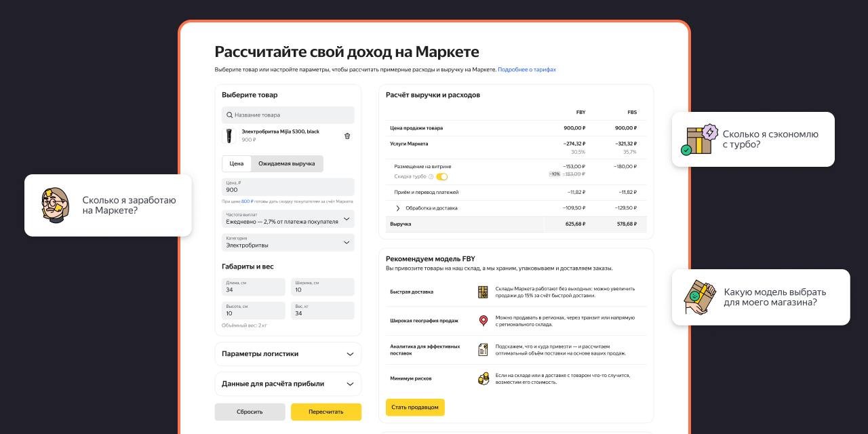
Task: Expand the profit calculation data section
Action: 288,384
